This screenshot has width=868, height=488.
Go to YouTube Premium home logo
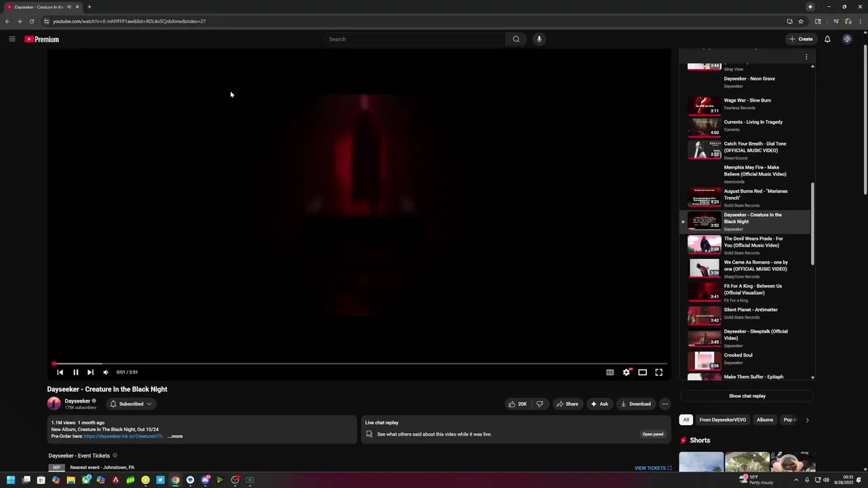(42, 39)
